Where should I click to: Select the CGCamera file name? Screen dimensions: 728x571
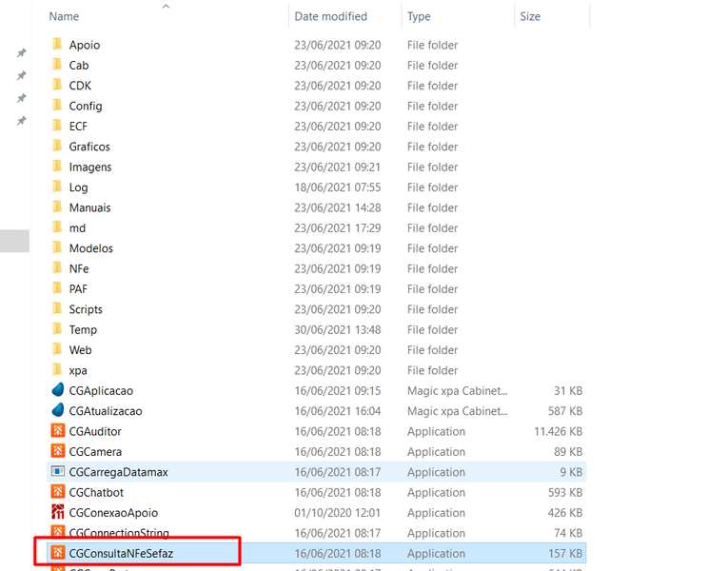click(x=95, y=452)
